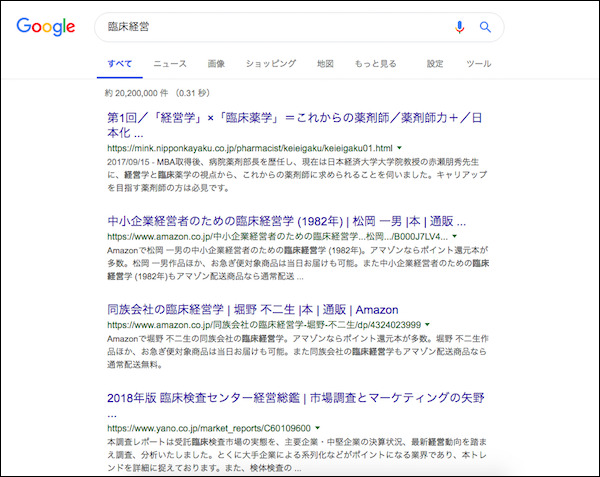The height and width of the screenshot is (477, 600).
Task: Open the ショッピング tab
Action: (271, 63)
